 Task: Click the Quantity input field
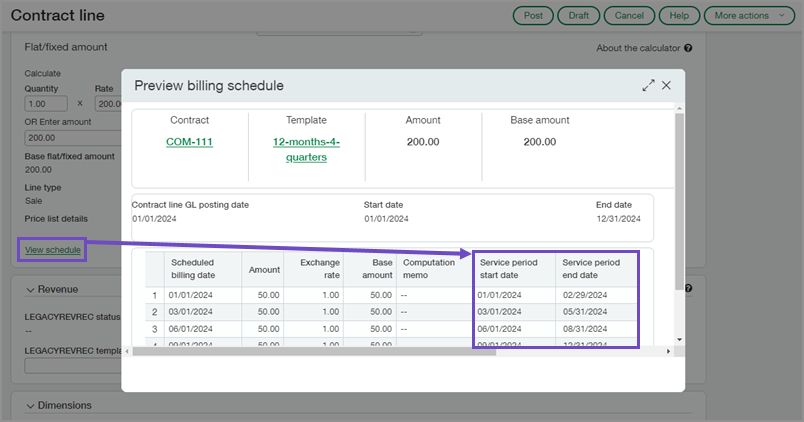[47, 103]
